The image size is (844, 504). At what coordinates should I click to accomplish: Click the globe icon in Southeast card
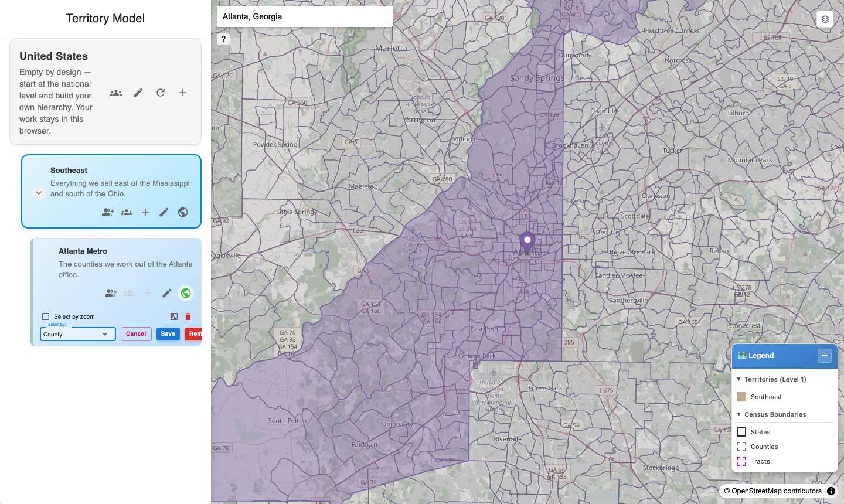click(183, 212)
